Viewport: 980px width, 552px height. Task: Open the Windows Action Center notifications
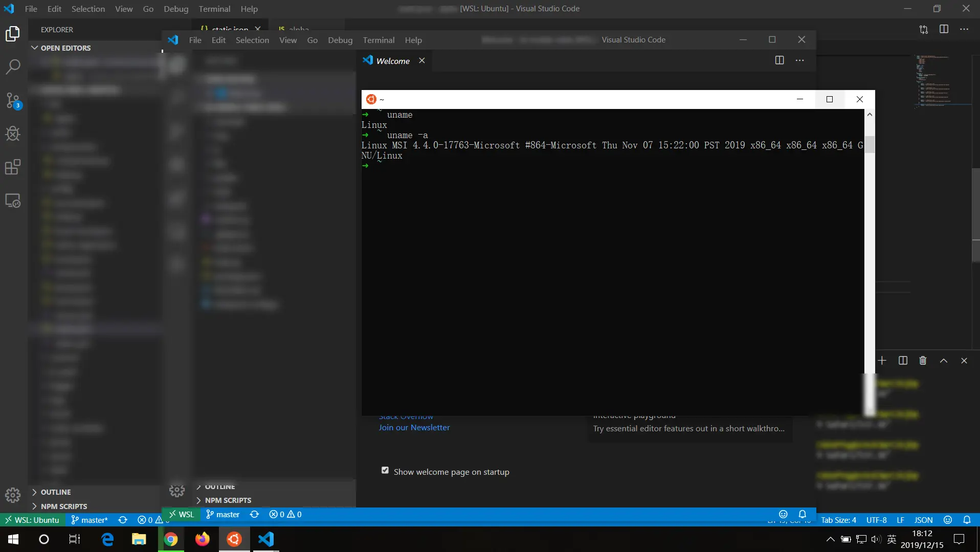pyautogui.click(x=960, y=539)
